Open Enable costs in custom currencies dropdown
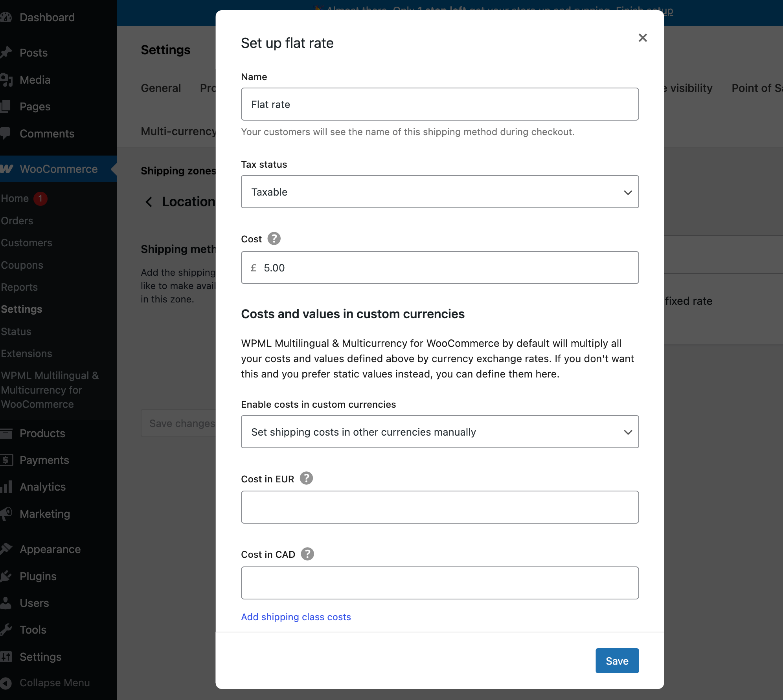The width and height of the screenshot is (783, 700). [439, 432]
